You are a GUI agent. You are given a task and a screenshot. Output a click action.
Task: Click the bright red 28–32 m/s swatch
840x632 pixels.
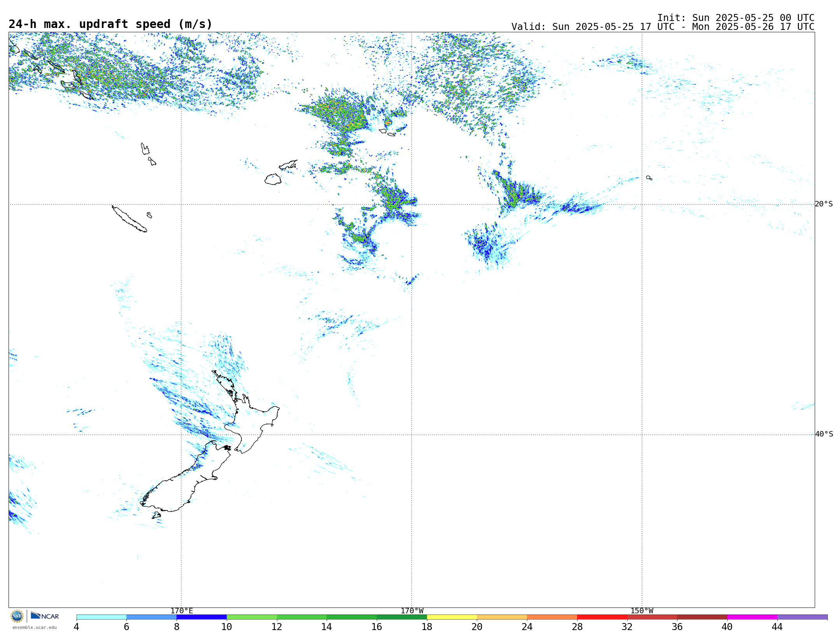point(602,617)
